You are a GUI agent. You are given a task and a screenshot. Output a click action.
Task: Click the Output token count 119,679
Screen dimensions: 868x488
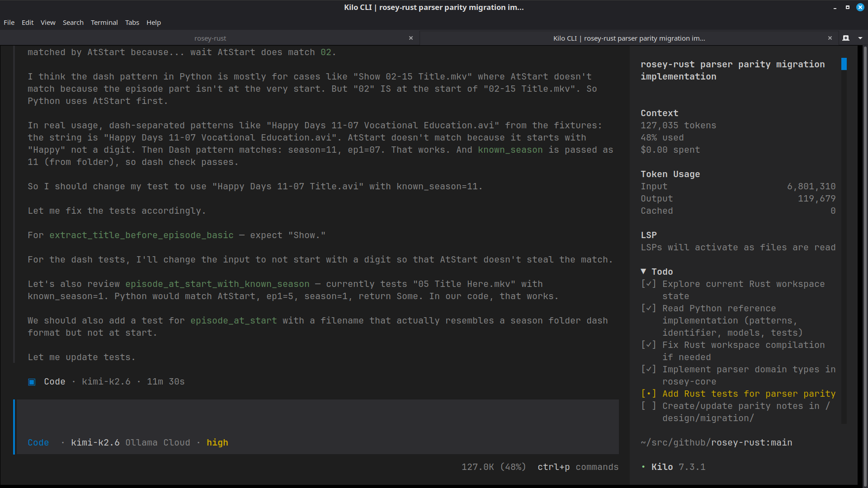[816, 199]
